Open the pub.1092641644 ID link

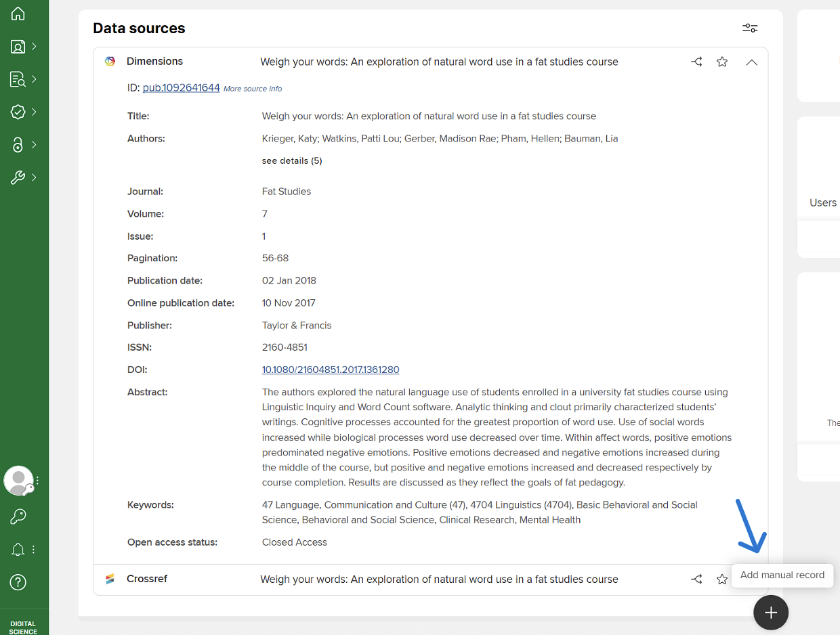pos(181,87)
